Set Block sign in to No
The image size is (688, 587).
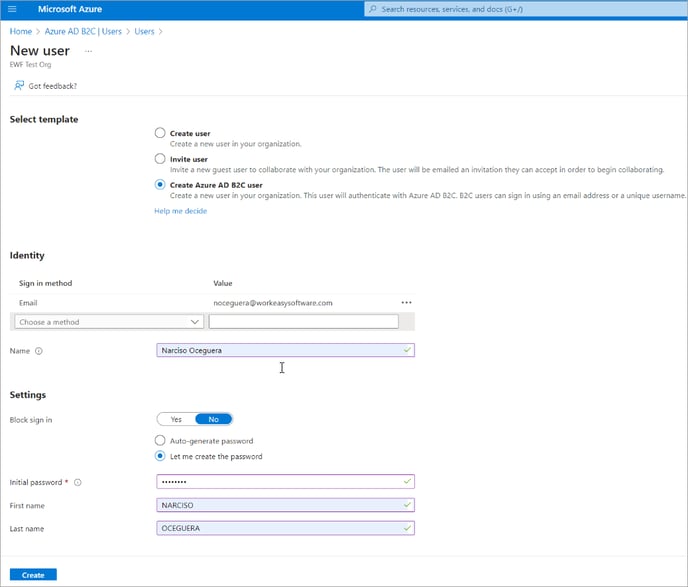point(214,419)
